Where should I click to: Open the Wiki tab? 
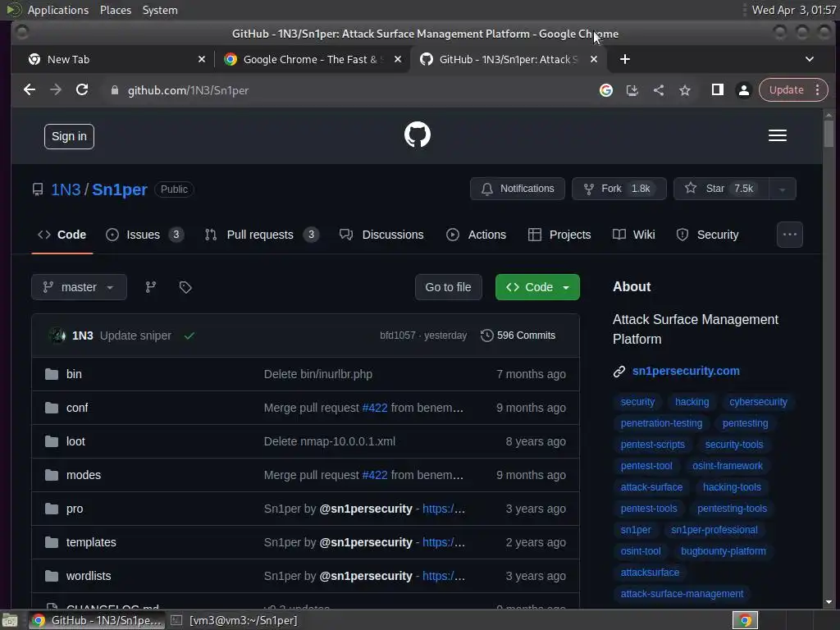pyautogui.click(x=634, y=235)
